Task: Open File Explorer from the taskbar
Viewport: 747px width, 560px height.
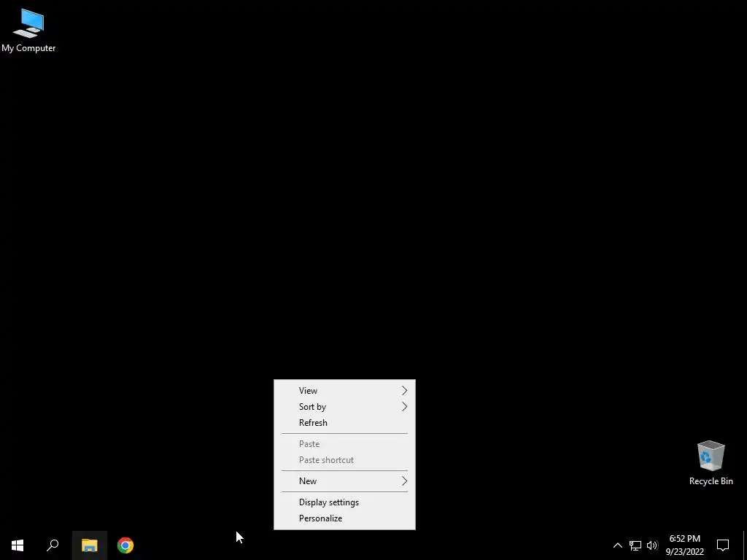Action: (89, 545)
